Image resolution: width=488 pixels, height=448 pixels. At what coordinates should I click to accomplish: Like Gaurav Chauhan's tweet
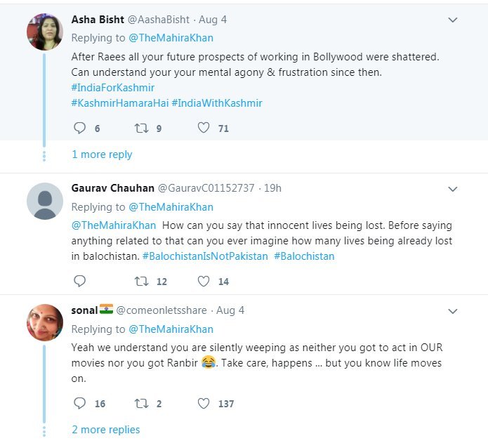pos(204,281)
